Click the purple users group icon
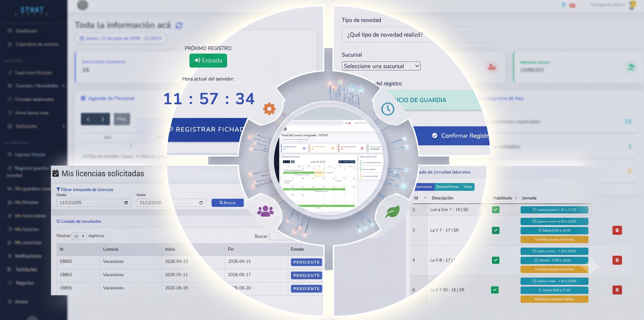 pos(265,211)
